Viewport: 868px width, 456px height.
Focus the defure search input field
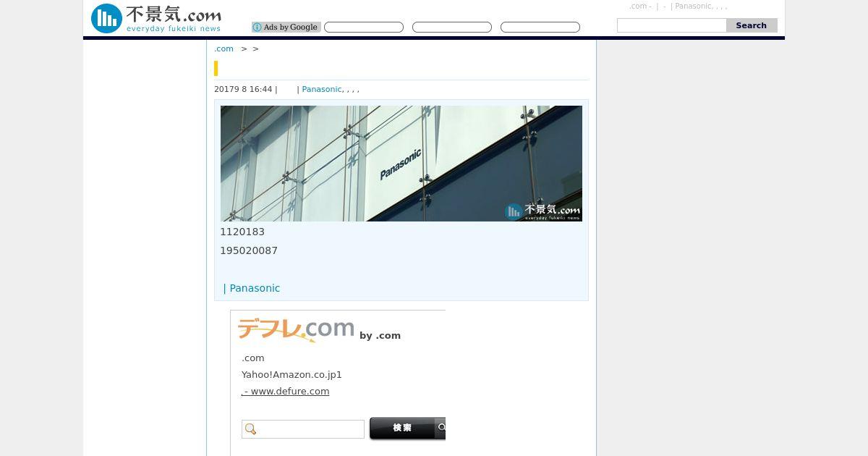pyautogui.click(x=303, y=429)
